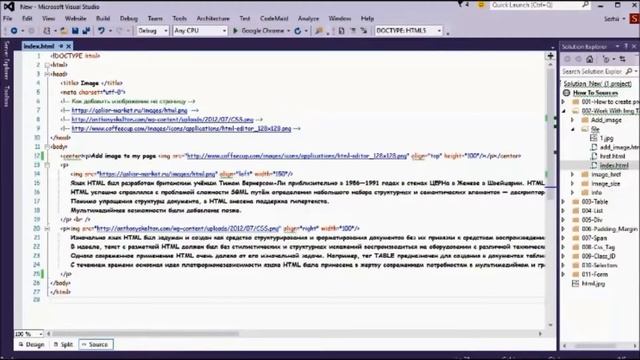
Task: Click the Save icon in the toolbar
Action: pyautogui.click(x=75, y=31)
